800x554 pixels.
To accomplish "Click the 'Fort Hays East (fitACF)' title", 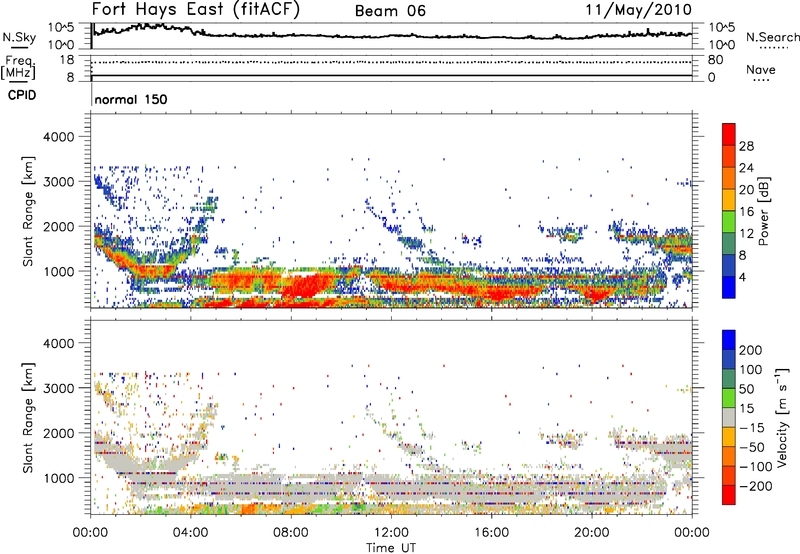I will tap(196, 10).
